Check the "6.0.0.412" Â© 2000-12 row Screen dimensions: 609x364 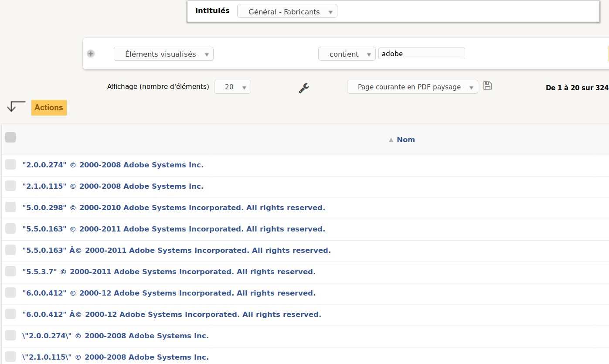point(10,314)
